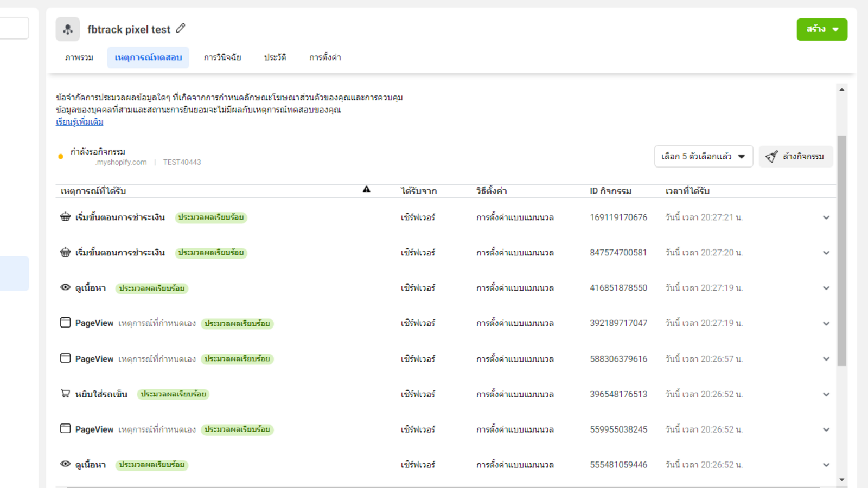868x488 pixels.
Task: Click processed badge on event 169119170676
Action: tap(210, 217)
